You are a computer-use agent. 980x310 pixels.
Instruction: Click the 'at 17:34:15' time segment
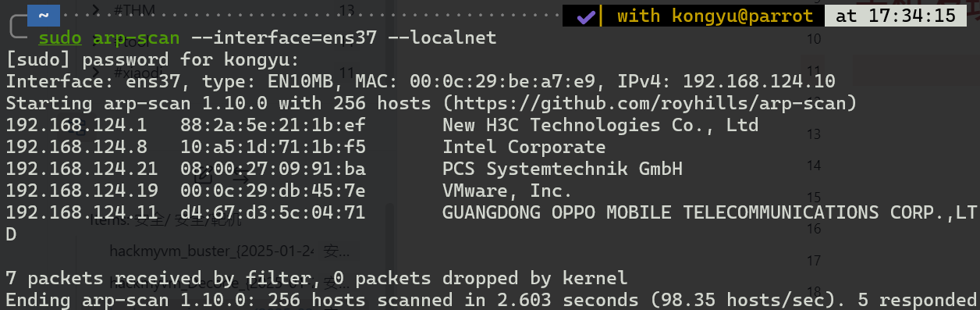896,16
